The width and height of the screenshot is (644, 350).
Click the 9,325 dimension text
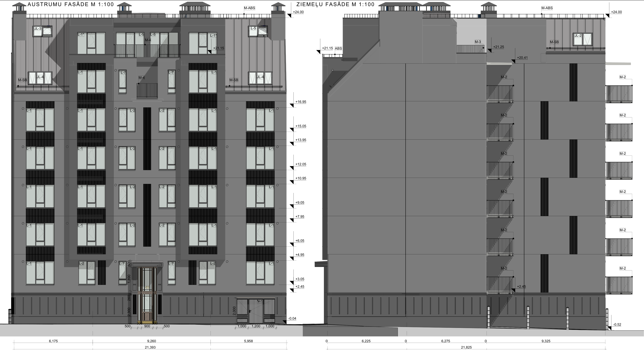click(x=546, y=341)
